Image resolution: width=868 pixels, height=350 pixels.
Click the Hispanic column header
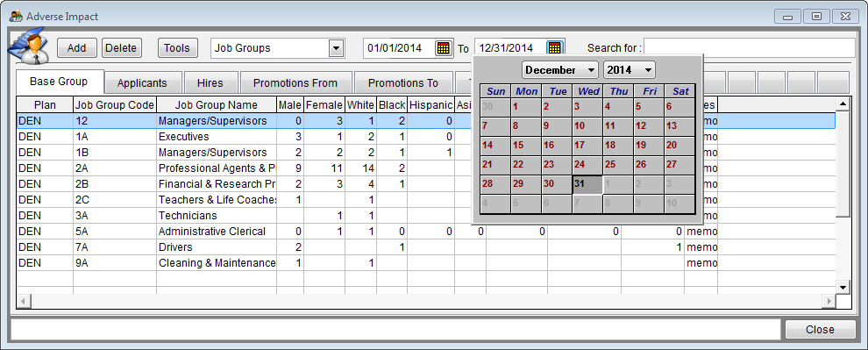(430, 104)
